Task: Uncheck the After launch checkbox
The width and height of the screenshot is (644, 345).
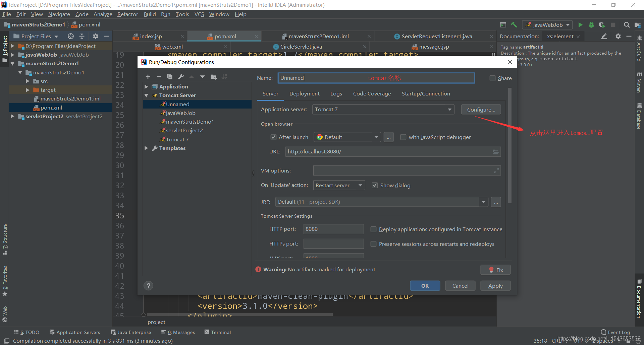Action: point(273,137)
